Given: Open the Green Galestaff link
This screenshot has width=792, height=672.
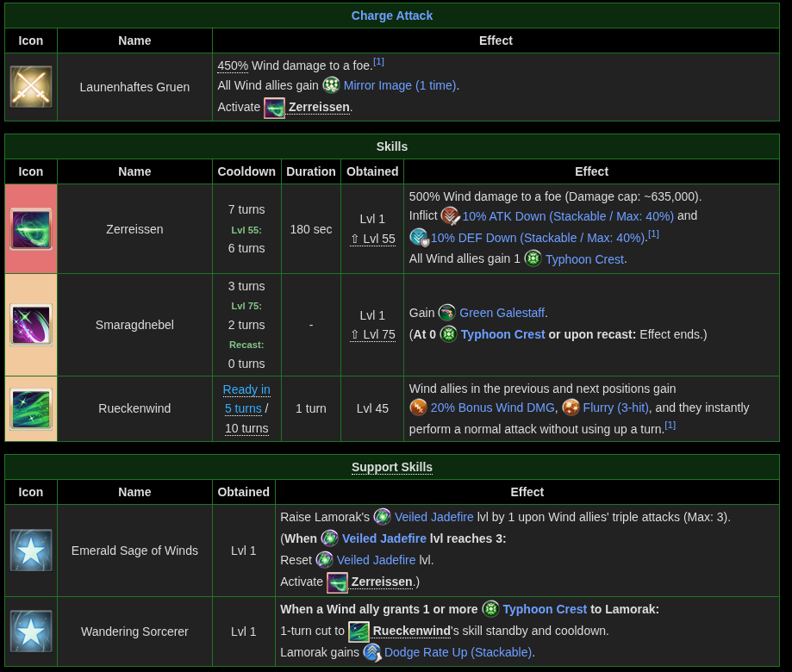Looking at the screenshot, I should 502,313.
